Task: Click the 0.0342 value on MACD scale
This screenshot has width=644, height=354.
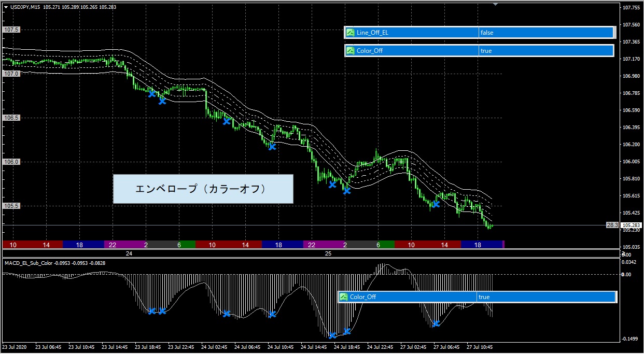Action: click(629, 262)
